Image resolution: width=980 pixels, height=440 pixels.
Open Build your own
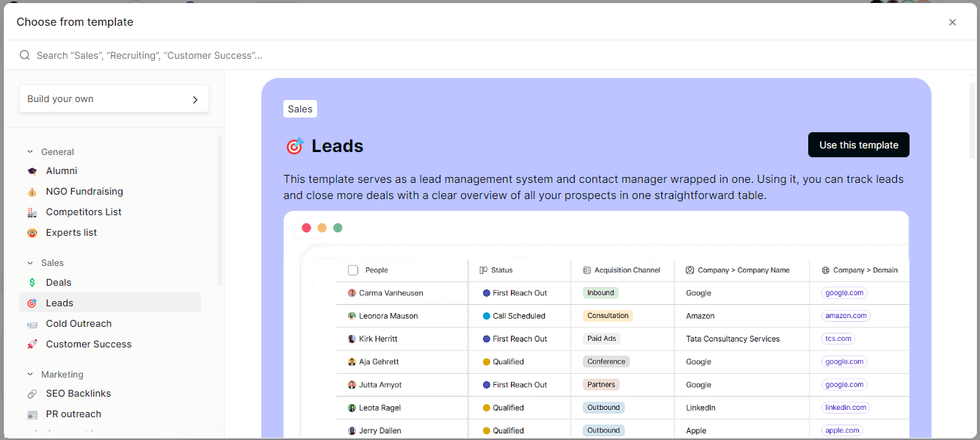point(114,98)
